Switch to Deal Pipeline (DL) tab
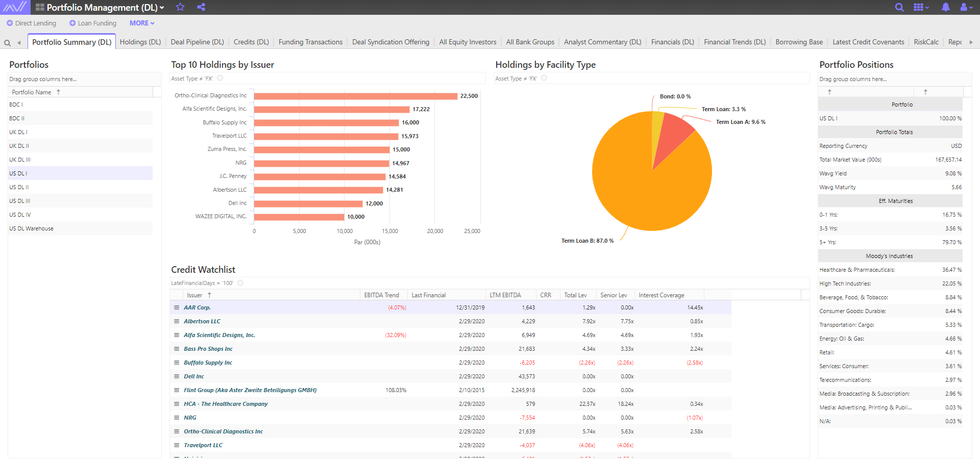The height and width of the screenshot is (464, 980). point(197,42)
